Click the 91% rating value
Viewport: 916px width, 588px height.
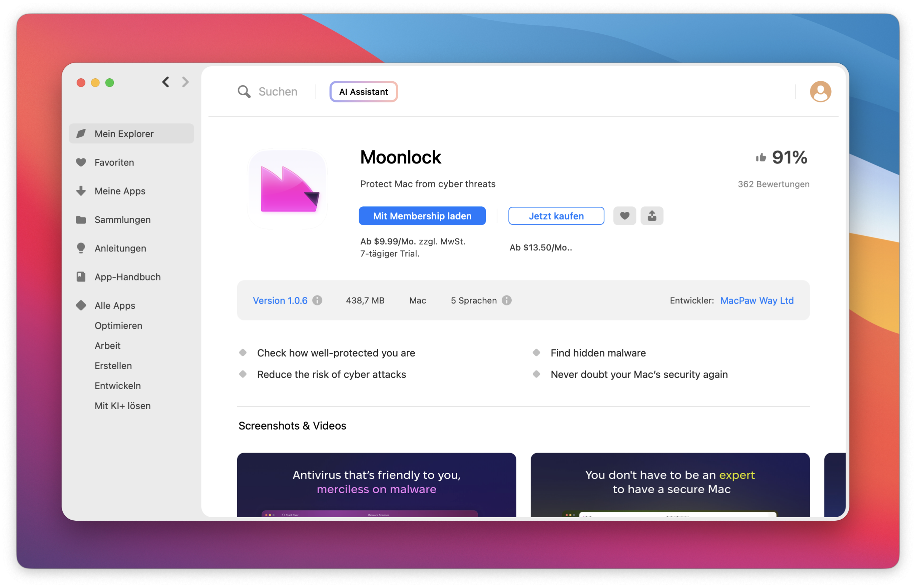790,157
